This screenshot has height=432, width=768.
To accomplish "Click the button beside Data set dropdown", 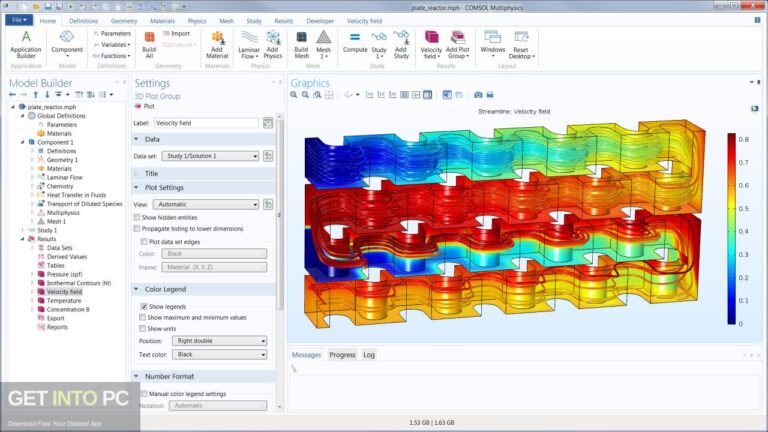I will tap(268, 156).
